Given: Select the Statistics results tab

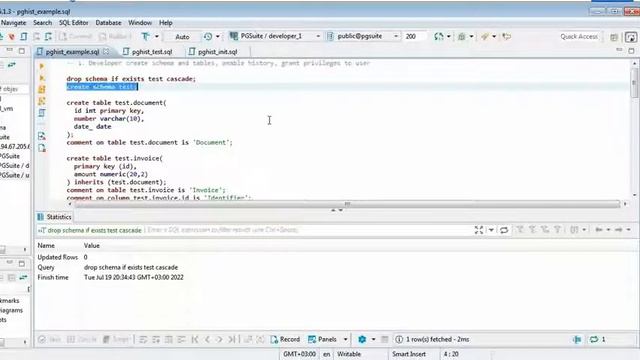Looking at the screenshot, I should click(x=54, y=217).
